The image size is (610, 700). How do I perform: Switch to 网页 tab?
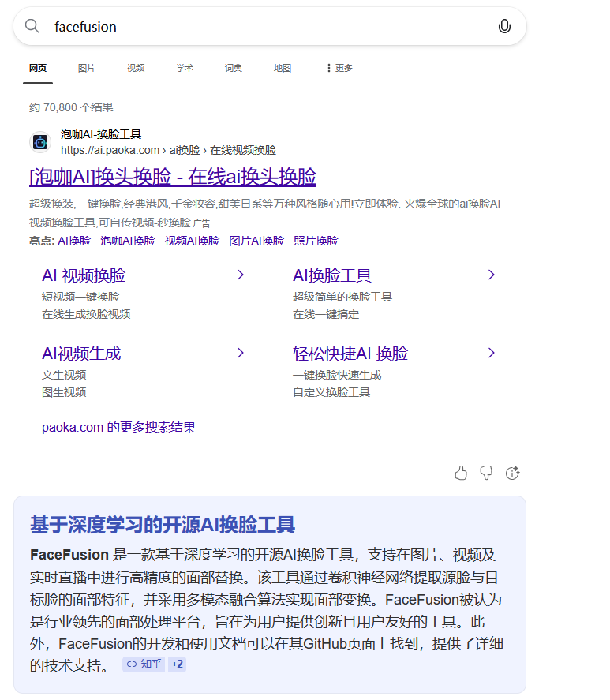(x=38, y=68)
